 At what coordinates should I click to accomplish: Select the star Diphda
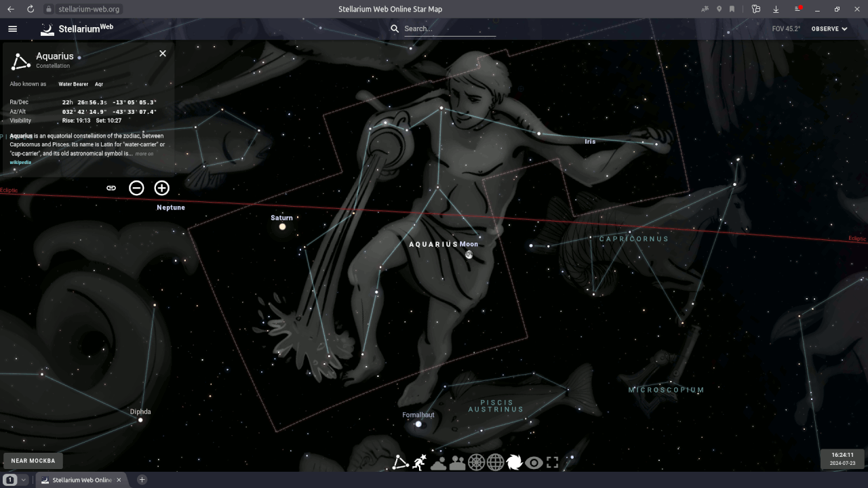pos(140,420)
